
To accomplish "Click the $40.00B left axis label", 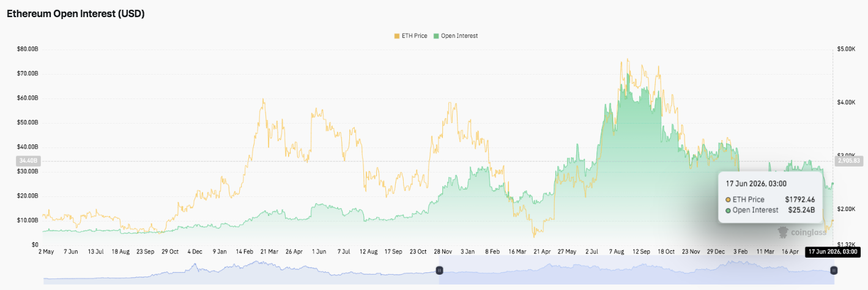I will coord(28,147).
